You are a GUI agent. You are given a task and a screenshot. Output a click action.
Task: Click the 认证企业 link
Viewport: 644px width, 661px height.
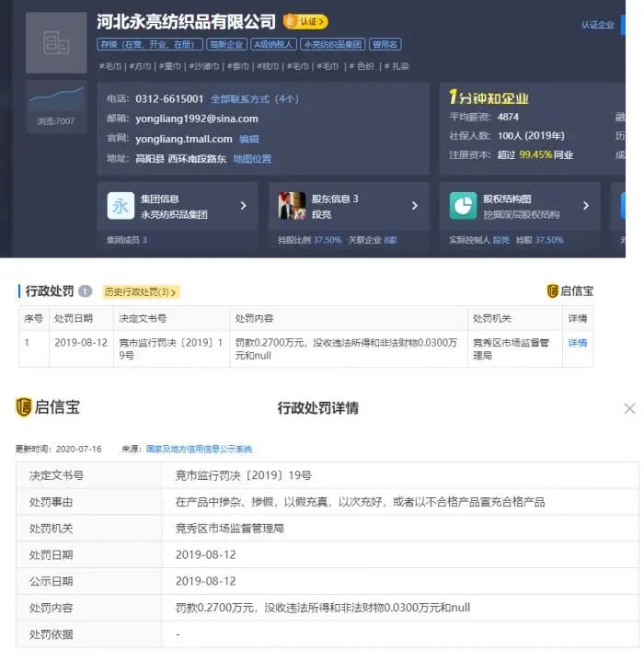598,25
